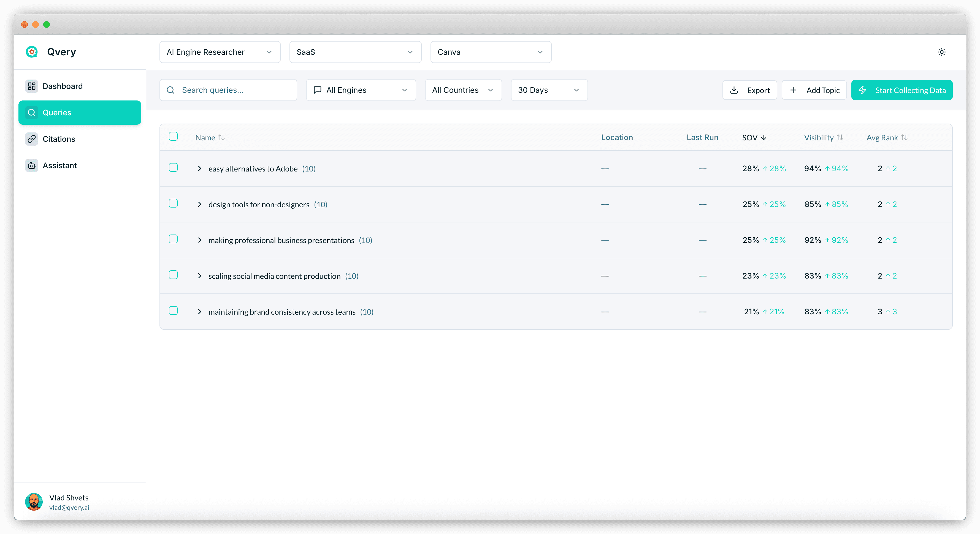Click the Qvery logo icon
The height and width of the screenshot is (534, 980).
32,52
